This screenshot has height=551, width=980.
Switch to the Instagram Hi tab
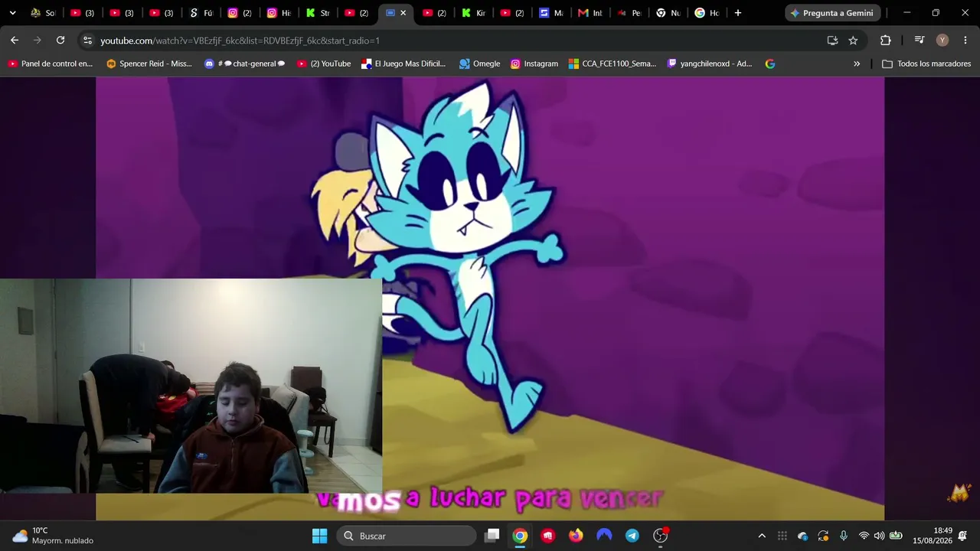coord(279,13)
